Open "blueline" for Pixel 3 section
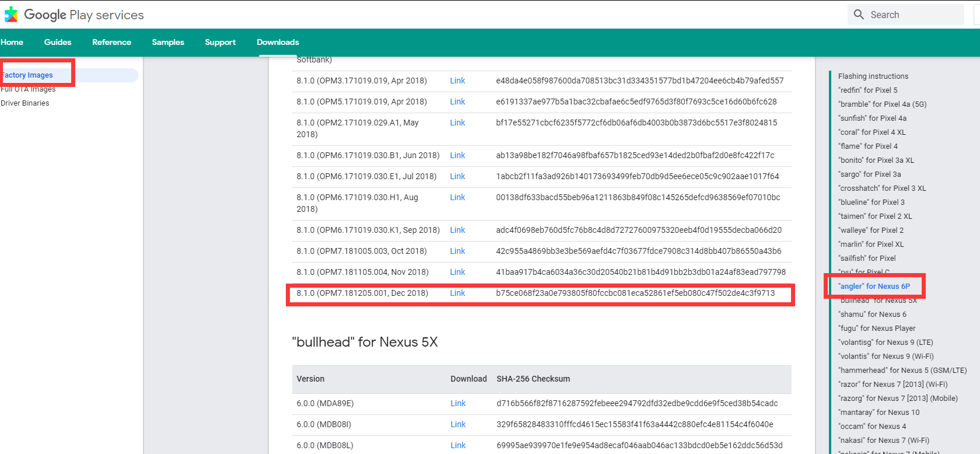Screen dimensions: 980x454 click(x=871, y=202)
